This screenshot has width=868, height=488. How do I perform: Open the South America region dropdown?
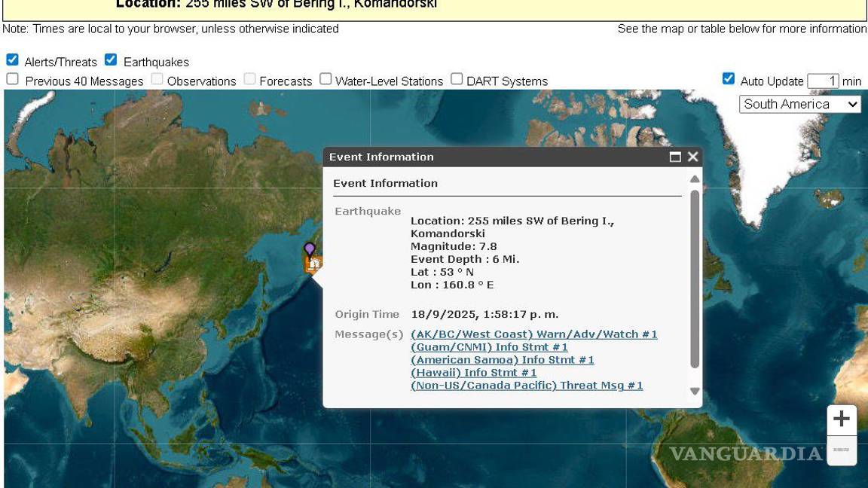point(800,104)
